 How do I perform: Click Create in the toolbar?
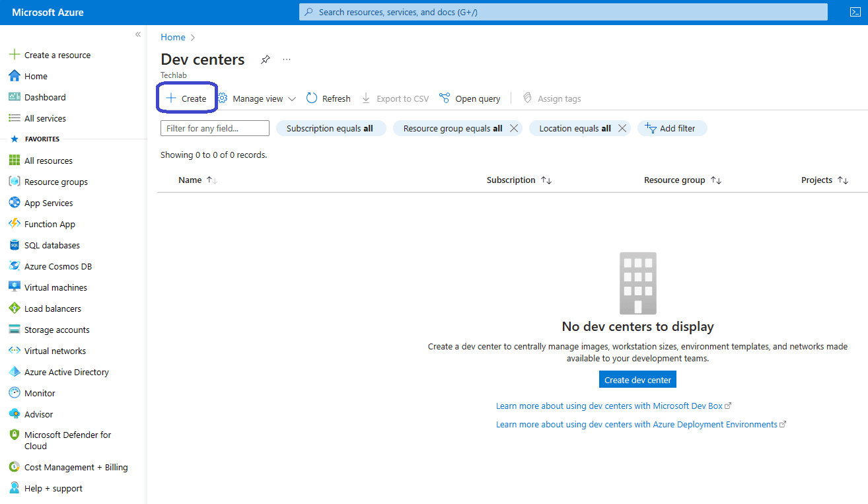186,98
